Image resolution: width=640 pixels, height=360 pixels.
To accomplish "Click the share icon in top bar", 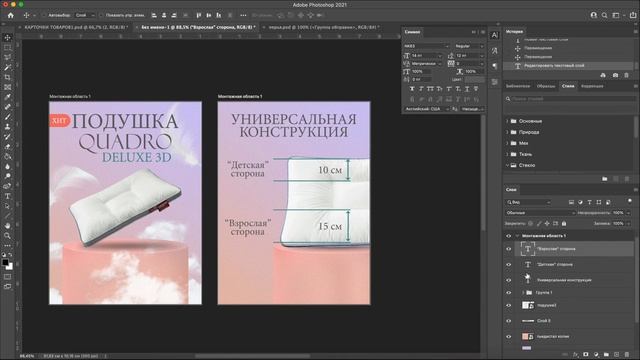I will coord(633,15).
